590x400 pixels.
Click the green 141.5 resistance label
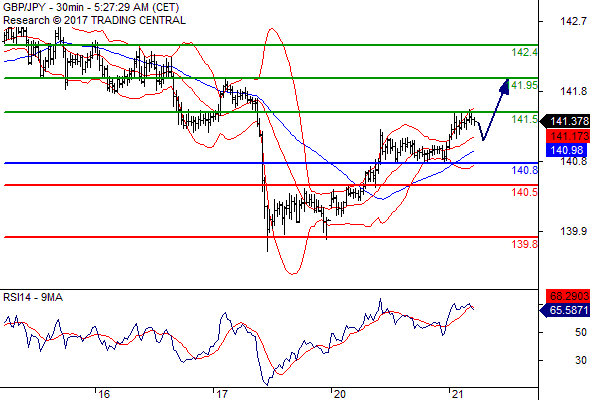pyautogui.click(x=525, y=119)
